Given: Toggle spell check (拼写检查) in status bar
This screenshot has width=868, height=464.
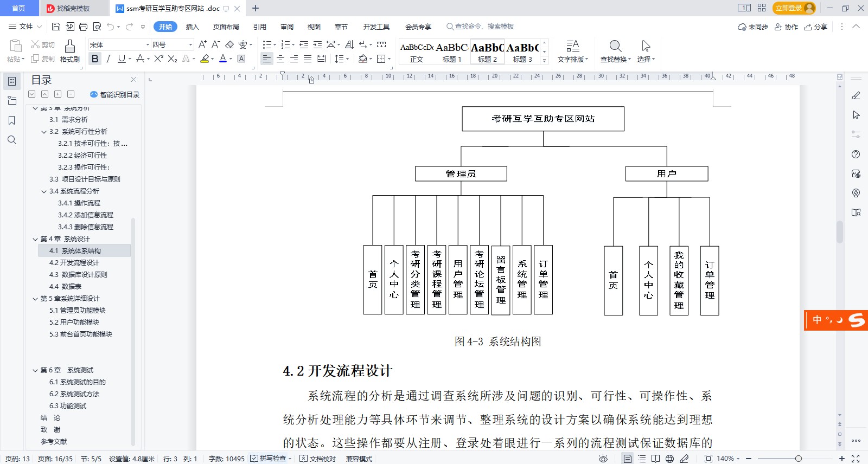Looking at the screenshot, I should 269,459.
